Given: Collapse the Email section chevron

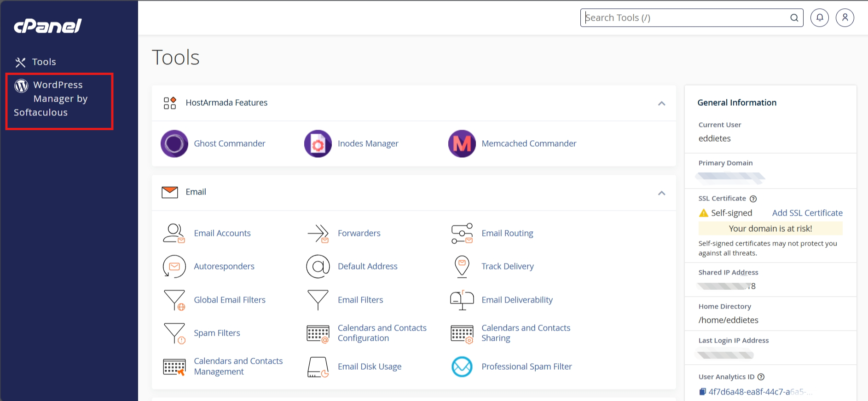Looking at the screenshot, I should click(662, 193).
